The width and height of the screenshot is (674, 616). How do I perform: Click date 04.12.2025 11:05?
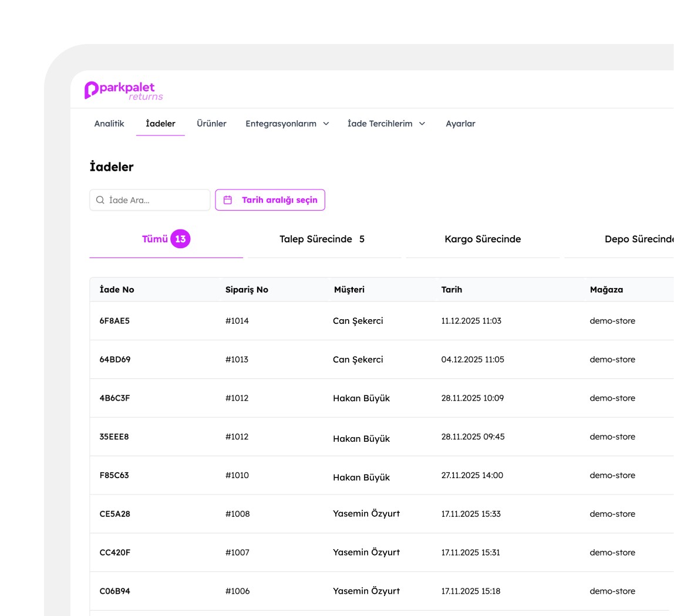click(x=473, y=360)
